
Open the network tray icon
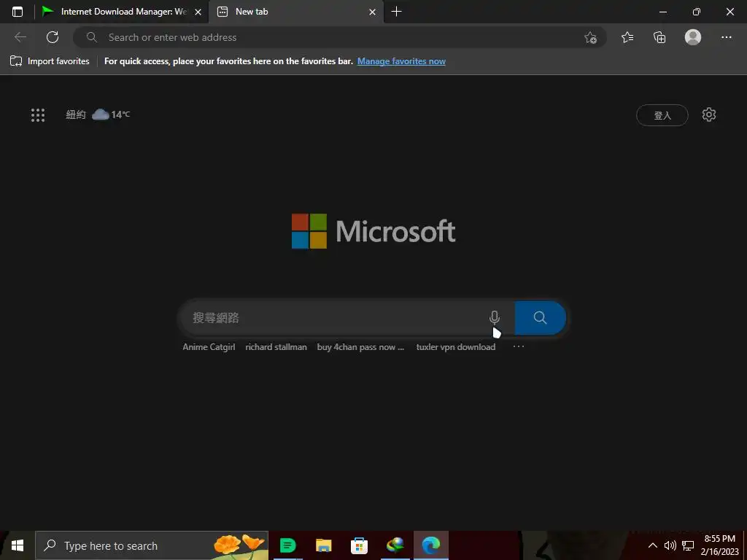(x=688, y=545)
